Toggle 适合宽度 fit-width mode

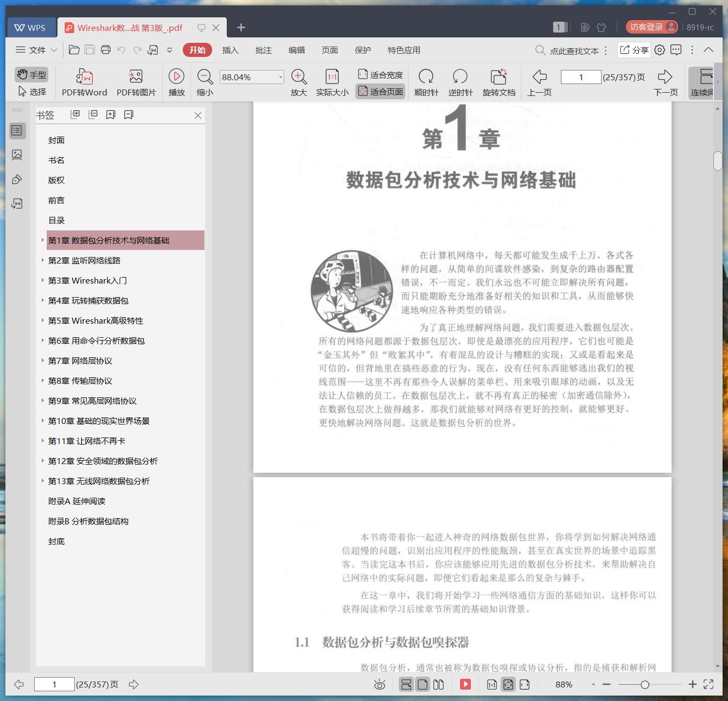380,74
